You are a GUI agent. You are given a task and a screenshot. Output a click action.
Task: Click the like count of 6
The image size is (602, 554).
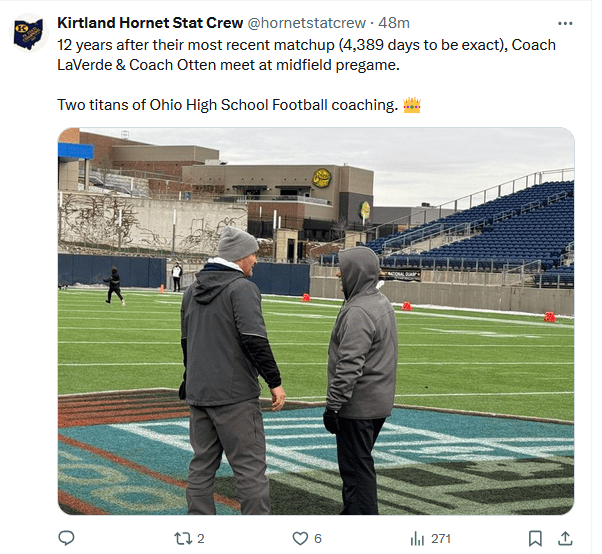[318, 538]
